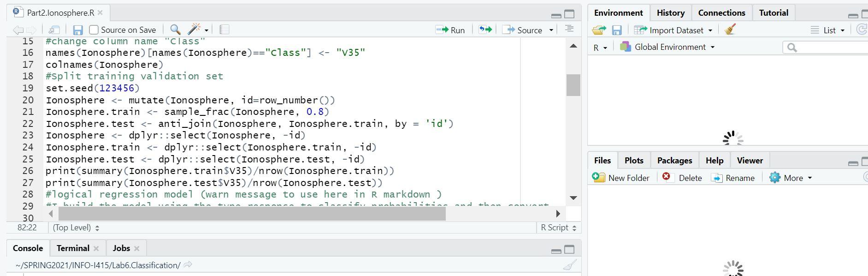Viewport: 868px width, 276px height.
Task: Click the set.seed(123456) code line
Action: [92, 88]
